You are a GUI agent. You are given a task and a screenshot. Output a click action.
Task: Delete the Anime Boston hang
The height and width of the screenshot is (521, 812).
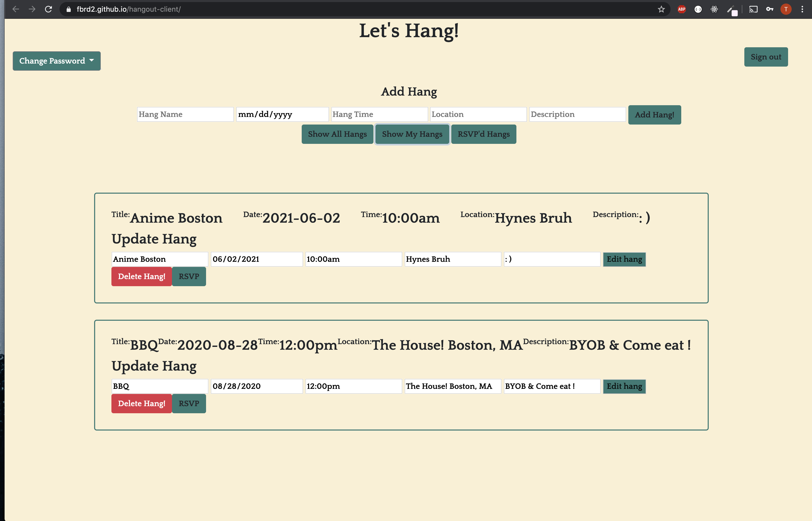(141, 277)
